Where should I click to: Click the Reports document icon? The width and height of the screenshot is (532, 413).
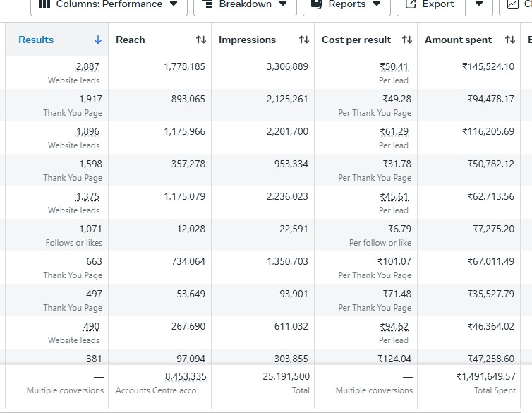click(317, 4)
